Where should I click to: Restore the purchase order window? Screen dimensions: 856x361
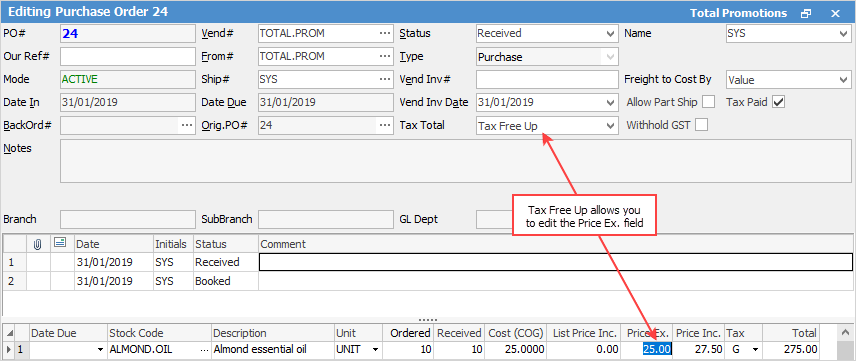click(806, 14)
